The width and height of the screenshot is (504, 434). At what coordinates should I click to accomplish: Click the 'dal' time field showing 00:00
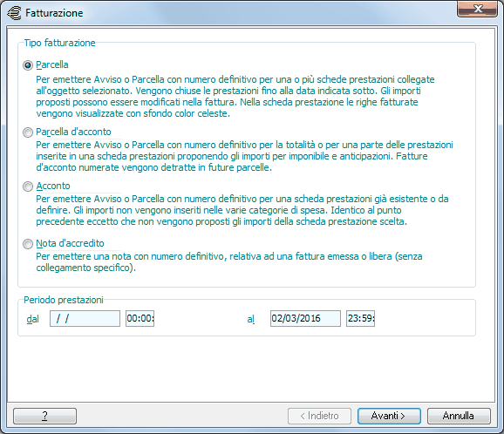click(140, 318)
